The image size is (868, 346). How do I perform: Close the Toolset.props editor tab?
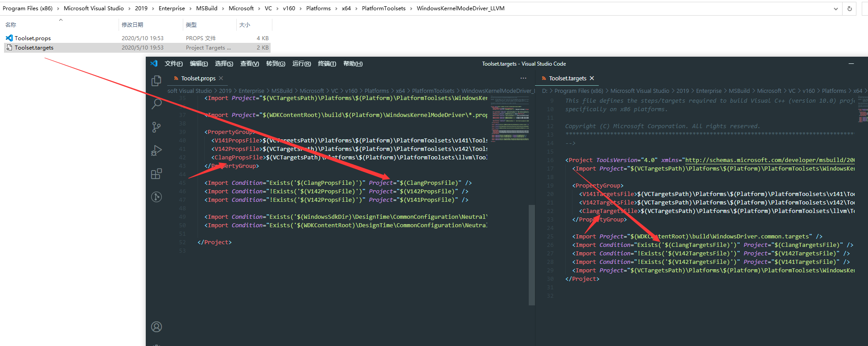(x=221, y=78)
